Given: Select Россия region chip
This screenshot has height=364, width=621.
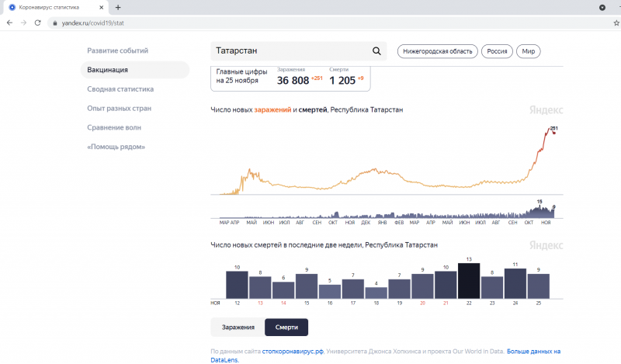Looking at the screenshot, I should click(497, 51).
